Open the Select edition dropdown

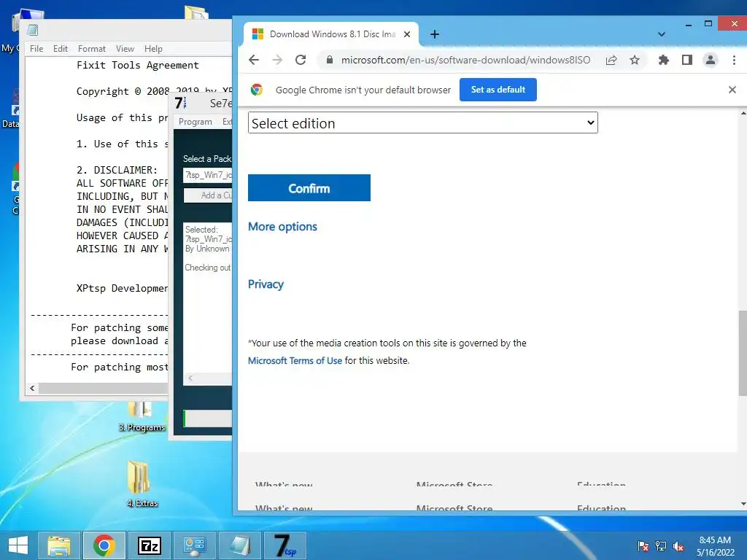click(x=422, y=122)
